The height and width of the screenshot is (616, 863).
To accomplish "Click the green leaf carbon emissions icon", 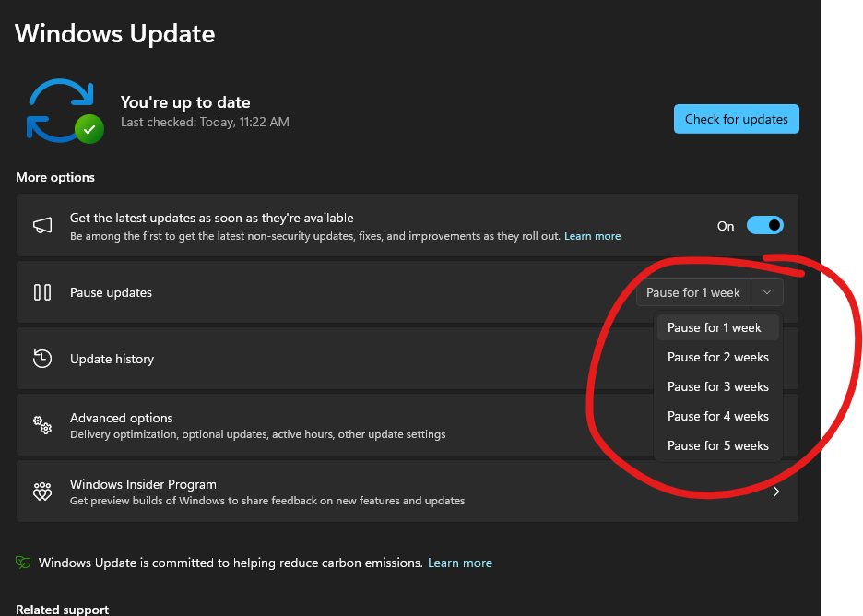I will [x=23, y=563].
